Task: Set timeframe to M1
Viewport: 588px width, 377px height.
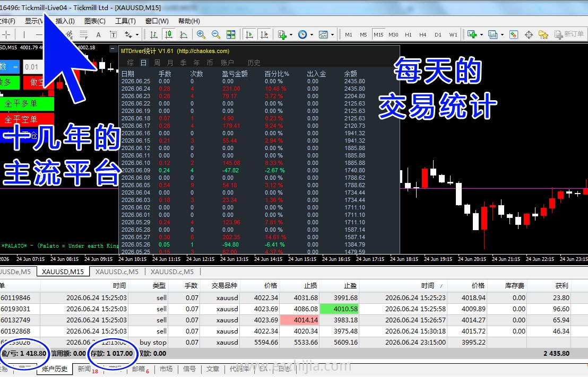Action: (349, 35)
